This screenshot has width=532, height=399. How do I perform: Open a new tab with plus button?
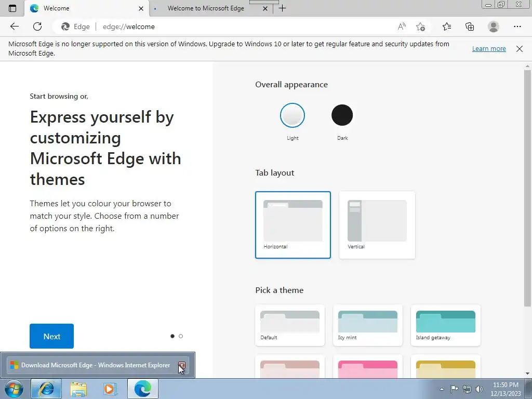tap(282, 8)
